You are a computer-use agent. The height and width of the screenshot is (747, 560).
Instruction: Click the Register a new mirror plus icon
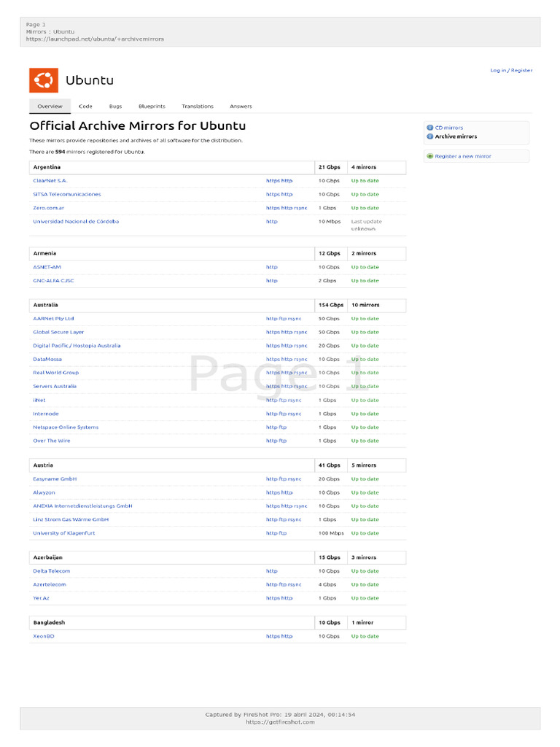click(x=430, y=156)
